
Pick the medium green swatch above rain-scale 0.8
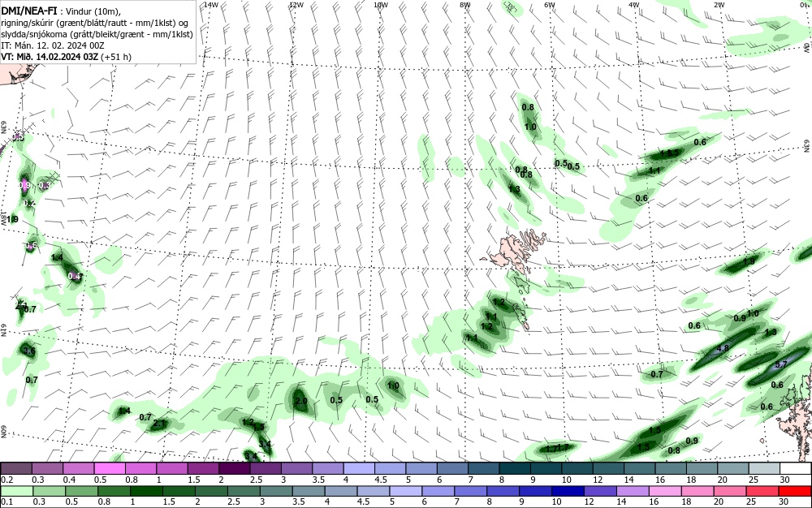(114, 491)
